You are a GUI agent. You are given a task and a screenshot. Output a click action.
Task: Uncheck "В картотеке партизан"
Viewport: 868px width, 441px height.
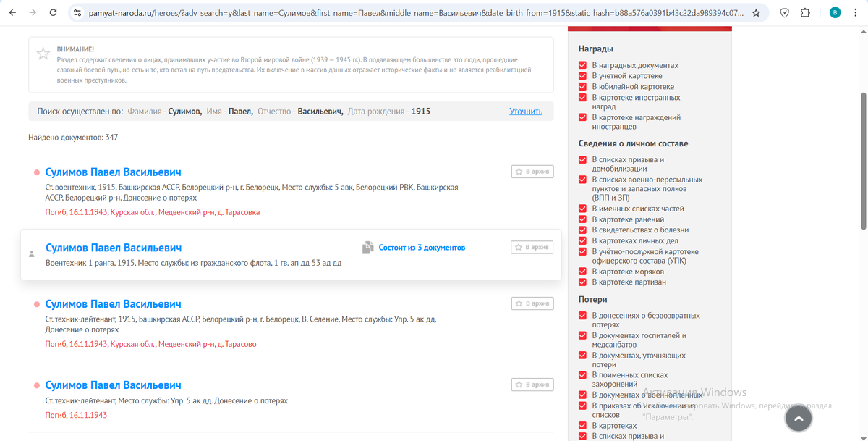coord(583,282)
